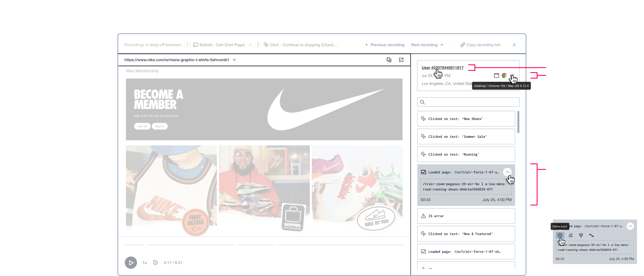Screen dimensions: 644x276
Task: Go to the Next recording
Action: [x=427, y=45]
